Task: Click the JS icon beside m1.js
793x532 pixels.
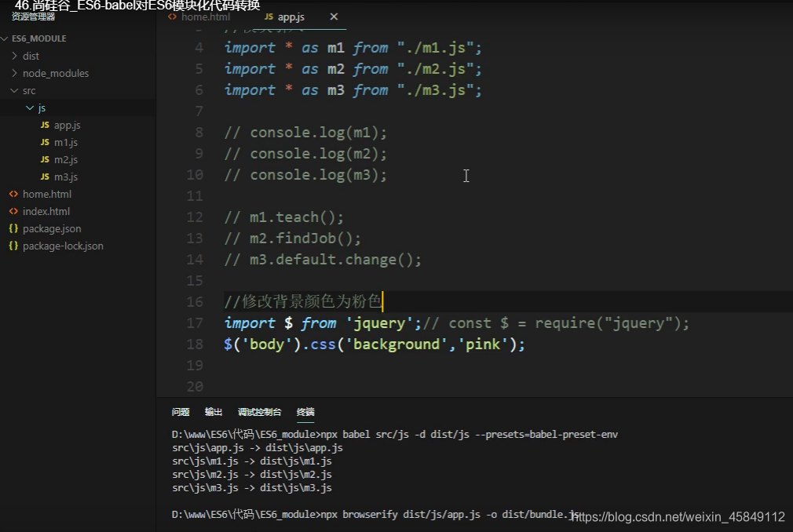Action: coord(45,142)
